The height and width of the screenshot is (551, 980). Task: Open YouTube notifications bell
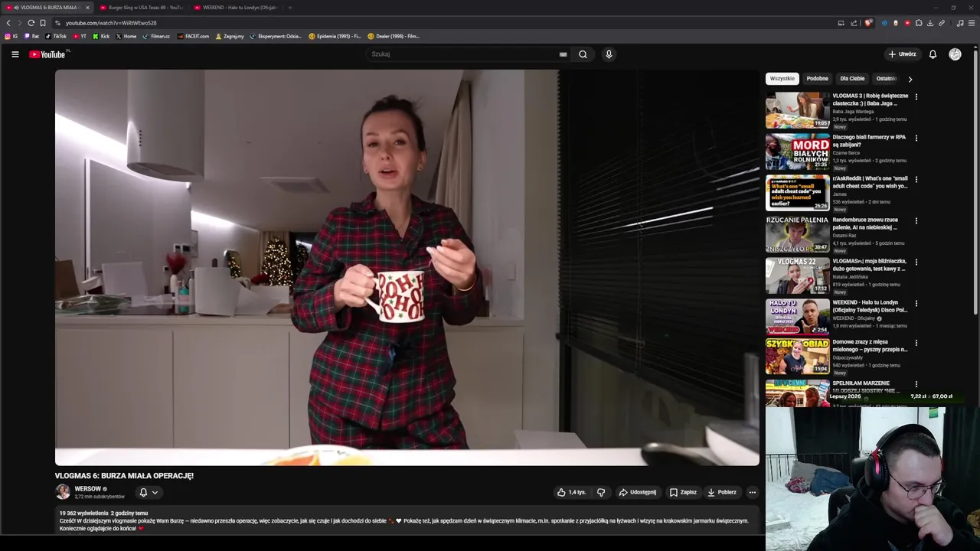pos(933,54)
